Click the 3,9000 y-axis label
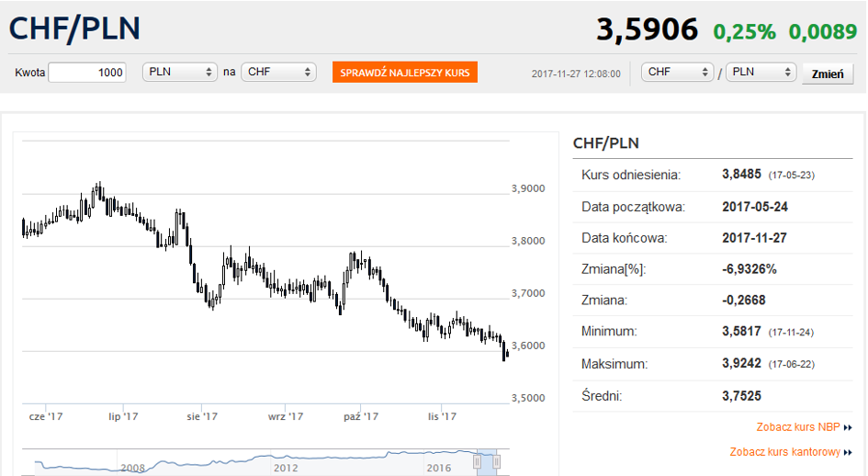868x476 pixels. 528,188
